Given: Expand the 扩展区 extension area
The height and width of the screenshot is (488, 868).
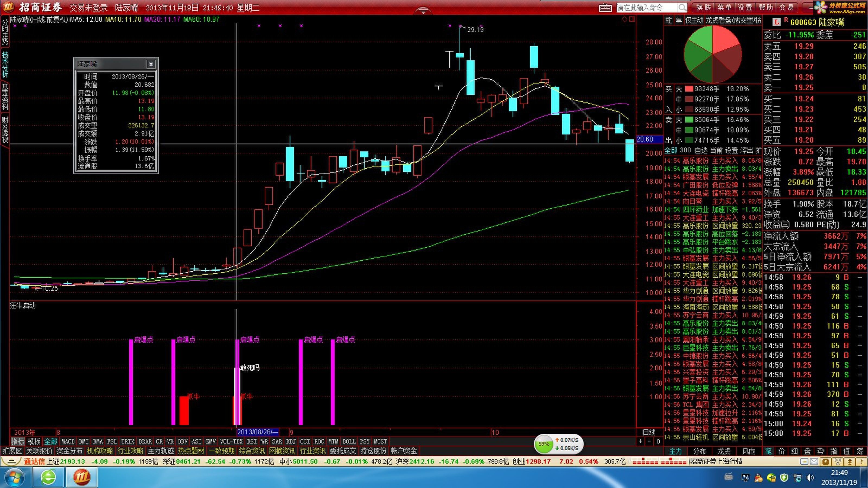Looking at the screenshot, I should coord(12,451).
